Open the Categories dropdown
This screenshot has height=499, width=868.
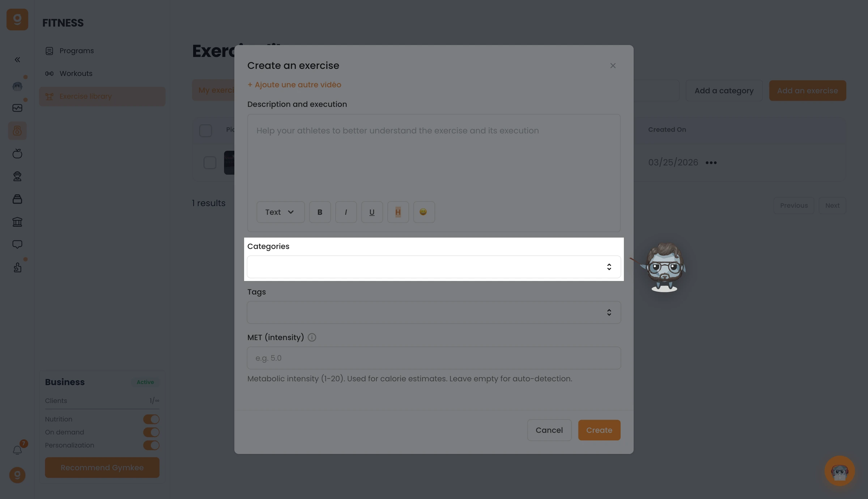pos(434,267)
